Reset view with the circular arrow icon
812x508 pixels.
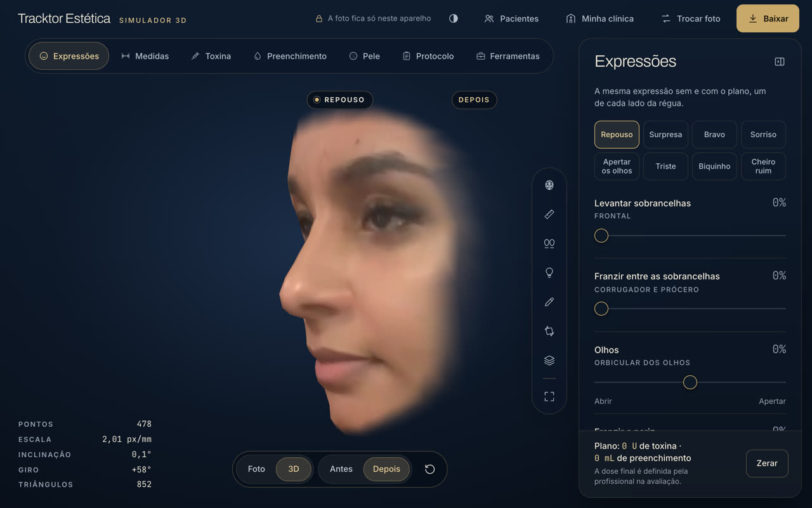click(429, 469)
